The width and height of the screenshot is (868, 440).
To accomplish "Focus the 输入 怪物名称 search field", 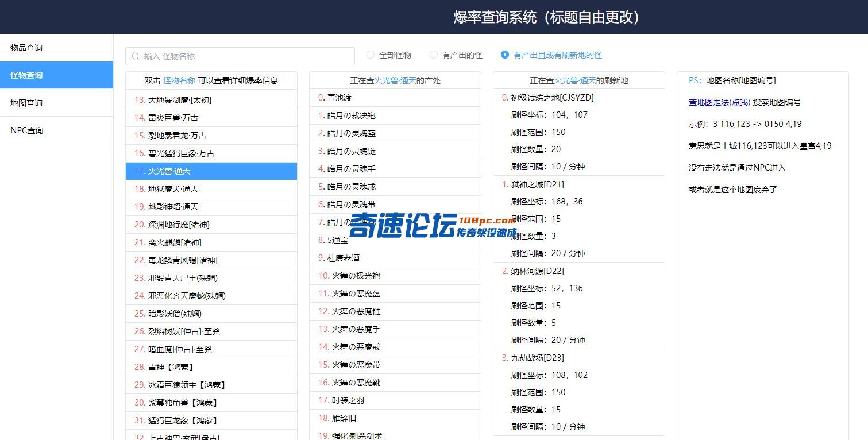I will [240, 56].
